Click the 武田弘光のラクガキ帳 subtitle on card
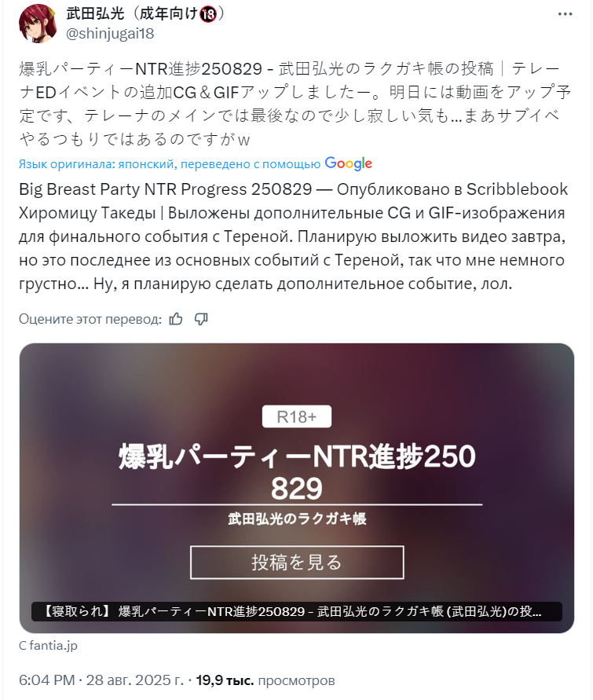 click(x=297, y=519)
